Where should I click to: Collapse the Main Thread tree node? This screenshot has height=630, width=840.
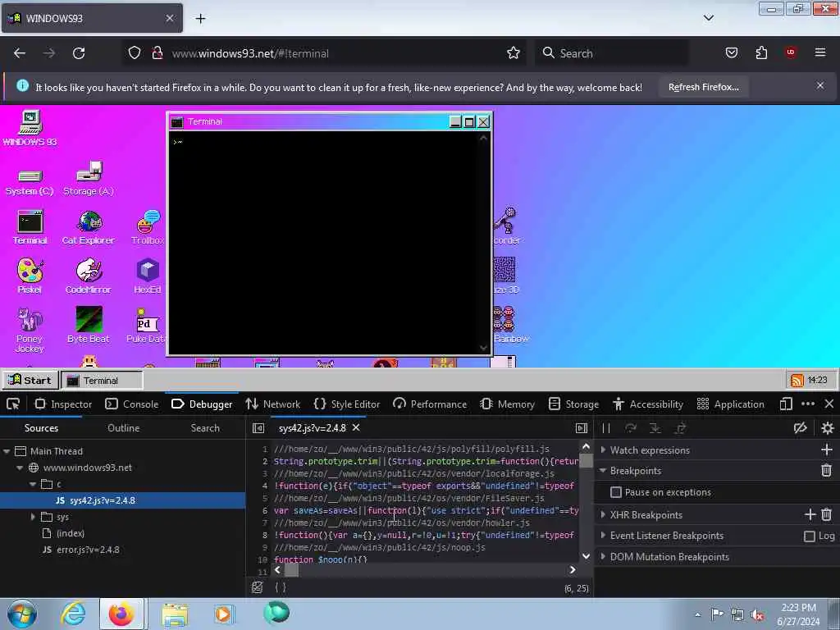[x=7, y=451]
